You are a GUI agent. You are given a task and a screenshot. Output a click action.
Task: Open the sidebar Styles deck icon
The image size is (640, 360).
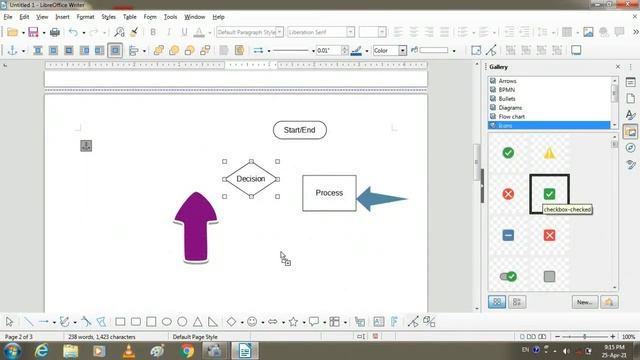point(631,115)
